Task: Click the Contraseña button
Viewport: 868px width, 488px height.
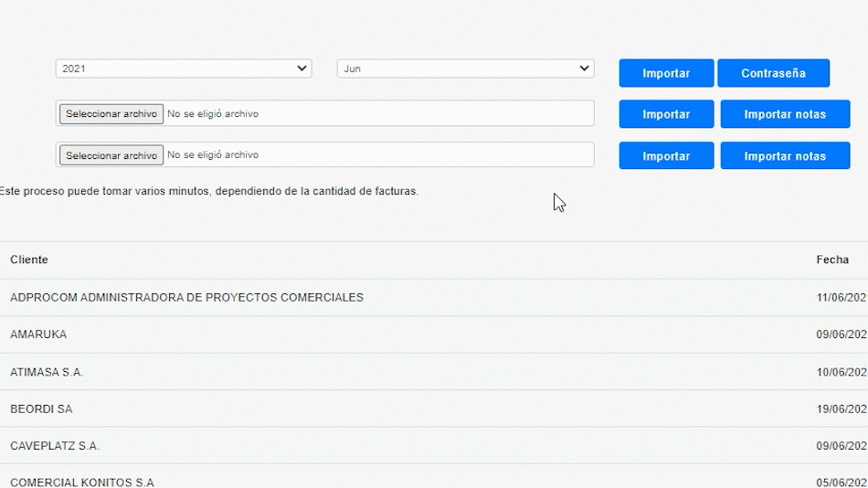Action: click(773, 73)
